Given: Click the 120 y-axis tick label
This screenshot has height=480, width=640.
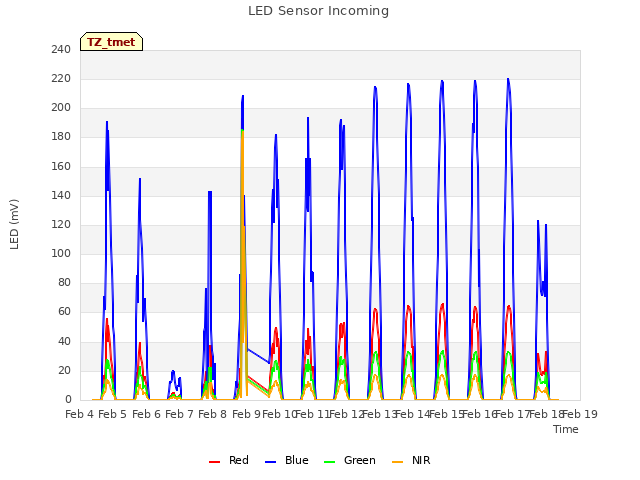Looking at the screenshot, I should (x=61, y=224).
